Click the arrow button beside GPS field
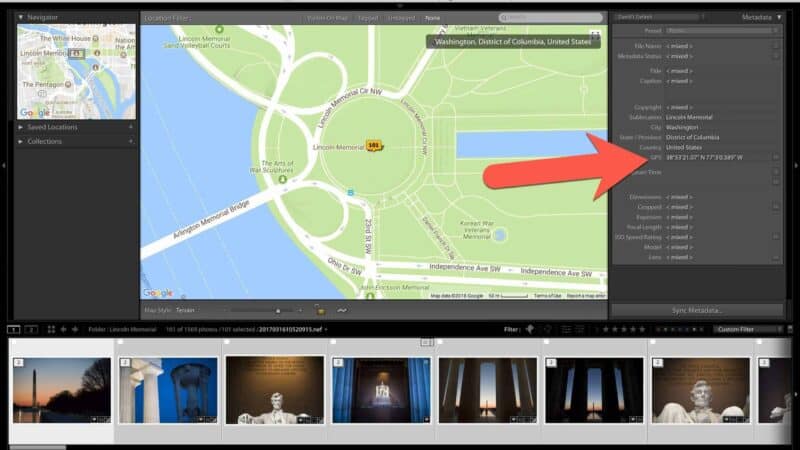800x450 pixels. tap(776, 158)
